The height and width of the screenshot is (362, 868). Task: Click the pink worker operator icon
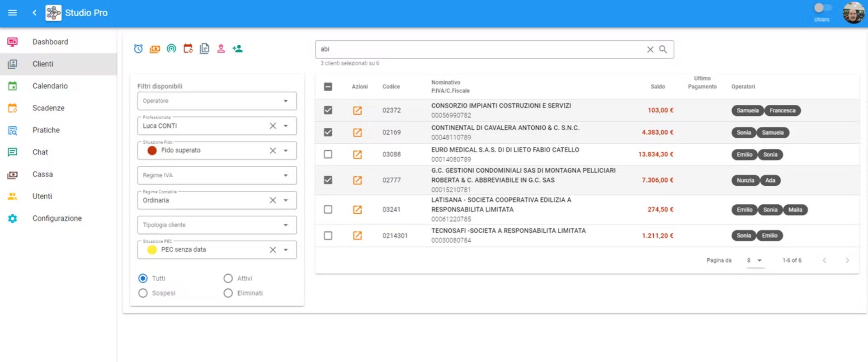[221, 48]
